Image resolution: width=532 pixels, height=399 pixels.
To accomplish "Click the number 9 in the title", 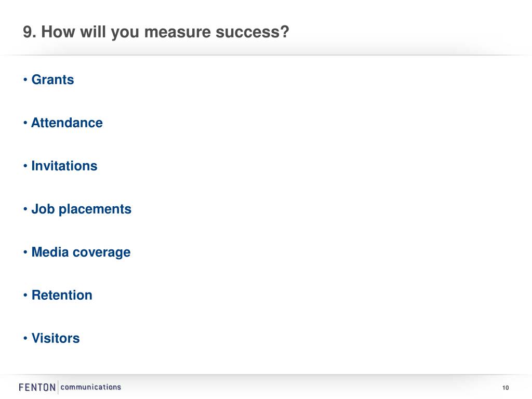I will [28, 32].
